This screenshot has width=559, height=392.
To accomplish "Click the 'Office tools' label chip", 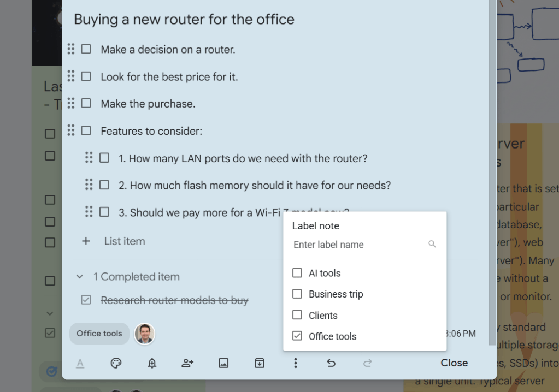I will tap(99, 334).
